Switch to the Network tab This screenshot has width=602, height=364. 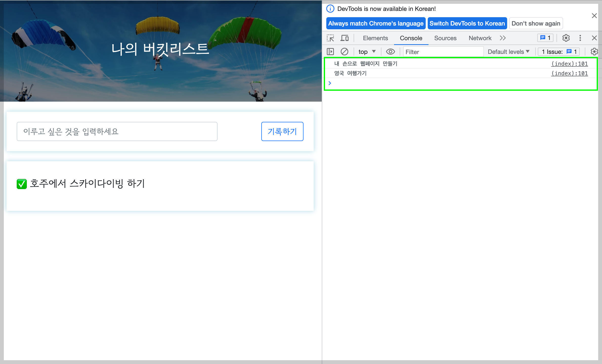480,38
